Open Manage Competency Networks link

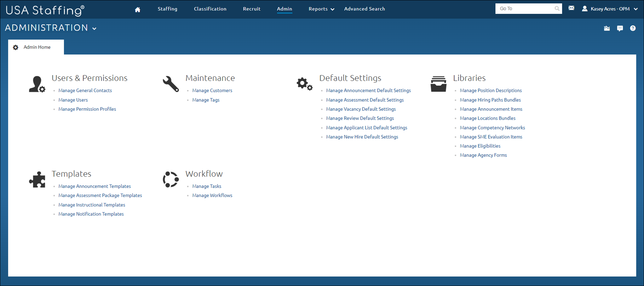click(x=492, y=128)
